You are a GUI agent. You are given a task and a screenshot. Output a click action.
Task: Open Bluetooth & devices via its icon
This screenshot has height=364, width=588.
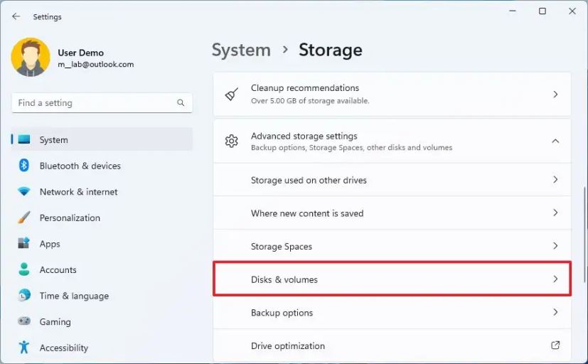pyautogui.click(x=24, y=166)
